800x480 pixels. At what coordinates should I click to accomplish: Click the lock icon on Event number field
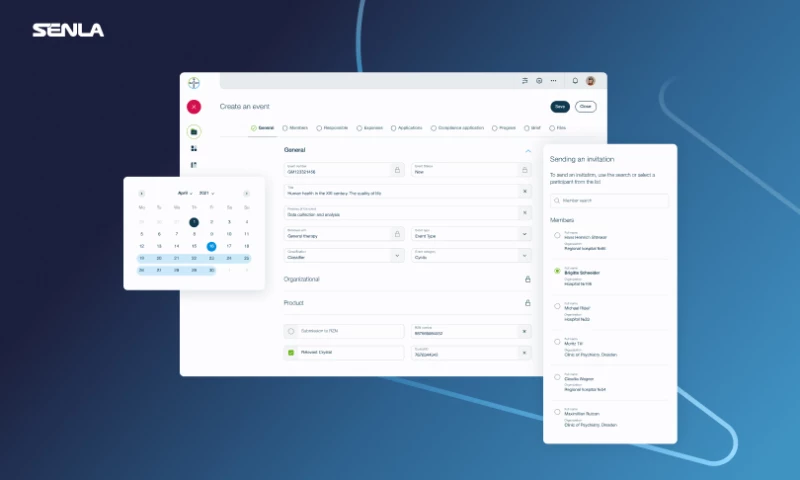397,170
